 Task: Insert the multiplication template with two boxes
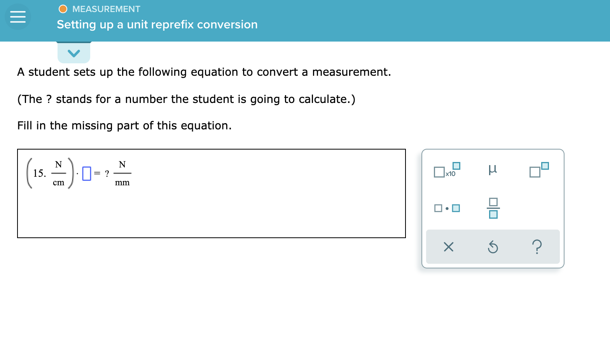(x=447, y=208)
